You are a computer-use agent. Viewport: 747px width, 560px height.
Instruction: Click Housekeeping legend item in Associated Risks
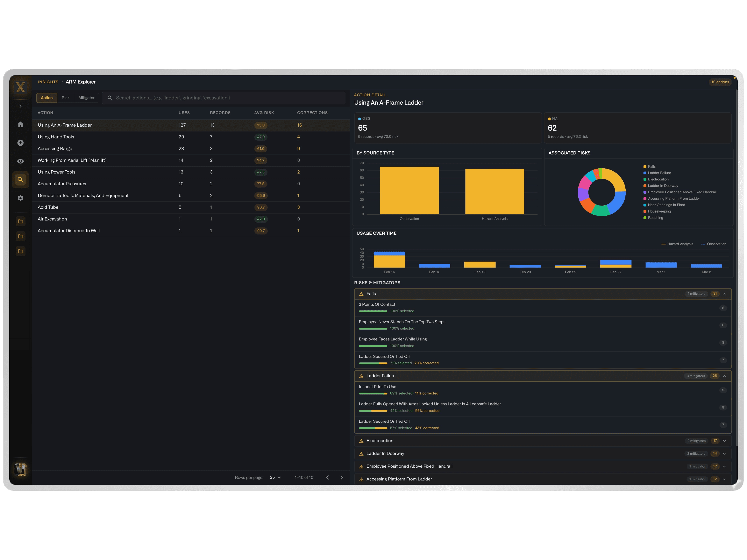point(657,211)
